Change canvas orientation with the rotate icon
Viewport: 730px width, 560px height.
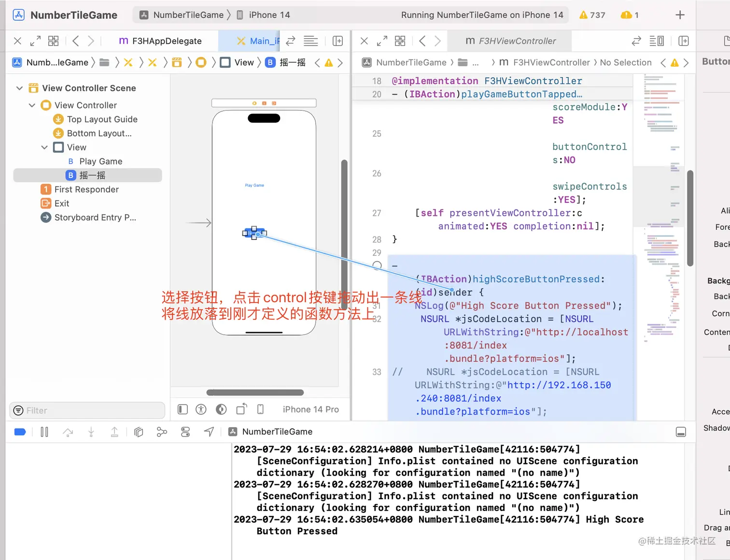[241, 409]
